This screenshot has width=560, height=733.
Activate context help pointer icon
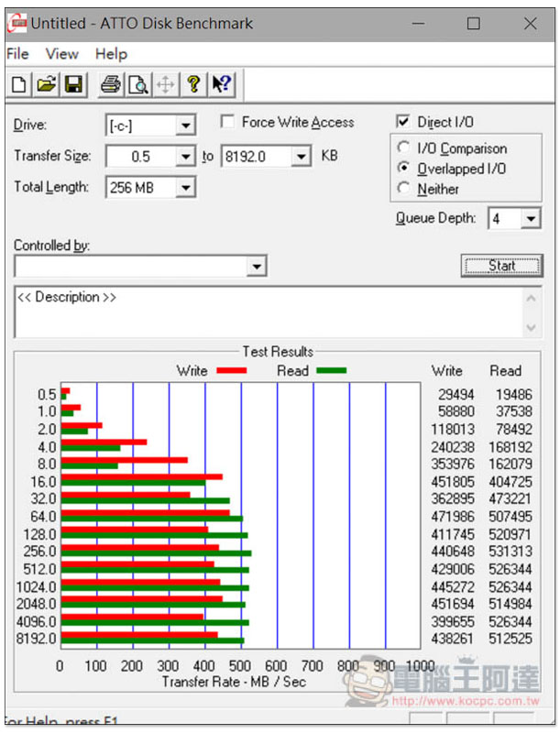[221, 84]
